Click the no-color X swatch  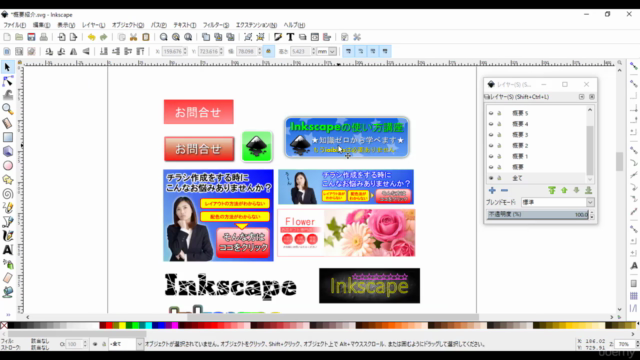(4, 325)
